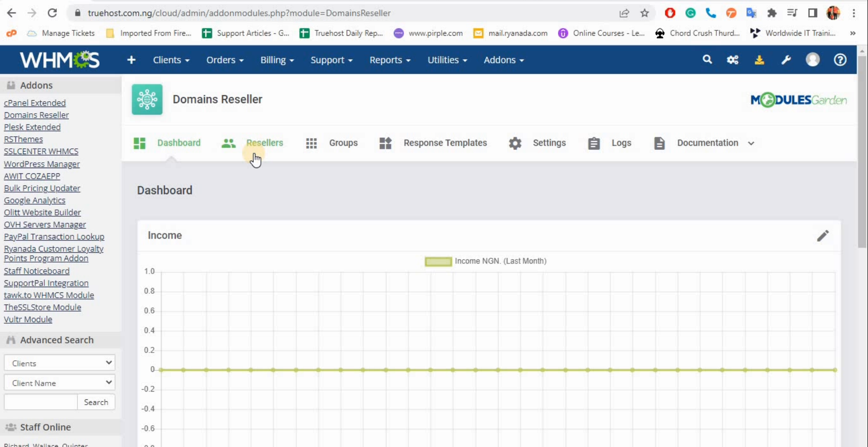Open WordPress Manager addon link
Viewport: 868px width, 447px height.
(42, 164)
